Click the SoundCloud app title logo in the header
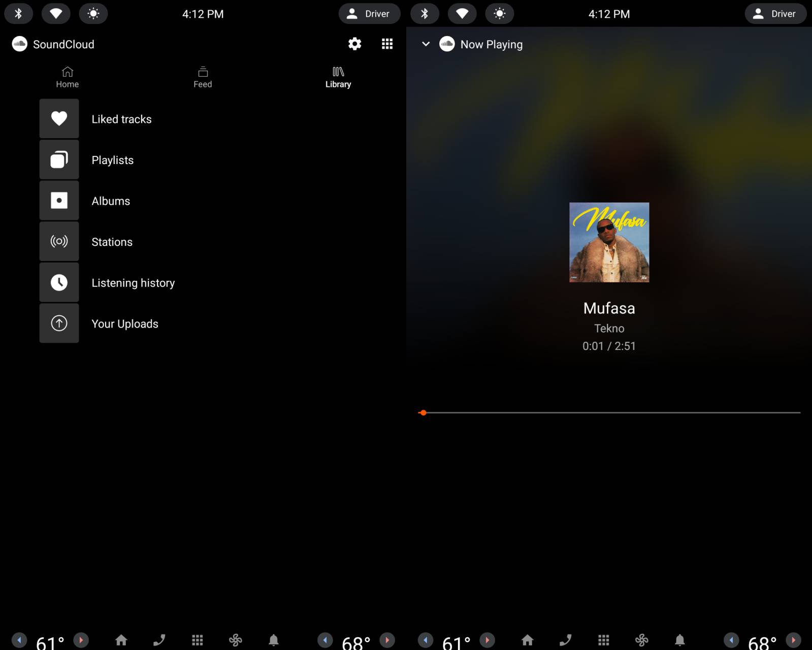This screenshot has width=812, height=650. point(19,44)
